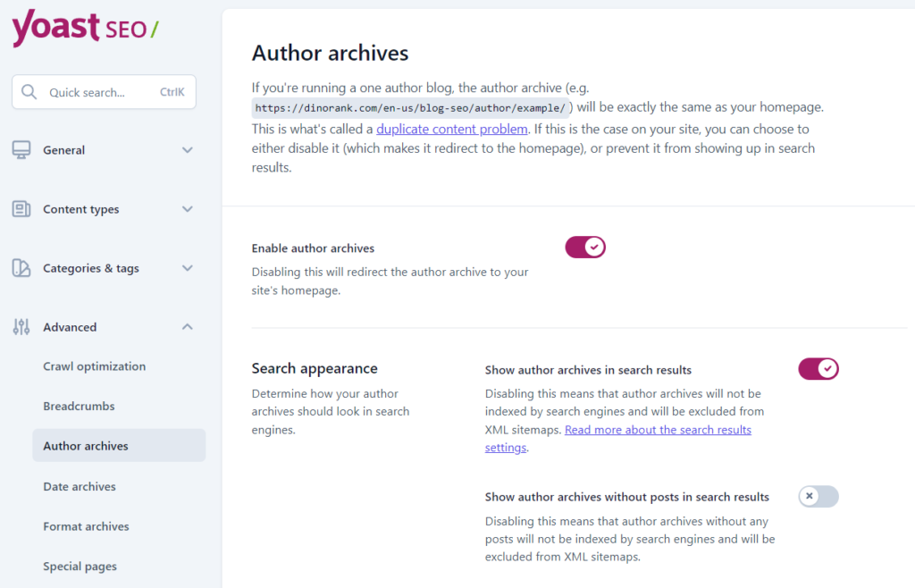The image size is (915, 588).
Task: Click the Search appearance heading
Action: click(315, 369)
